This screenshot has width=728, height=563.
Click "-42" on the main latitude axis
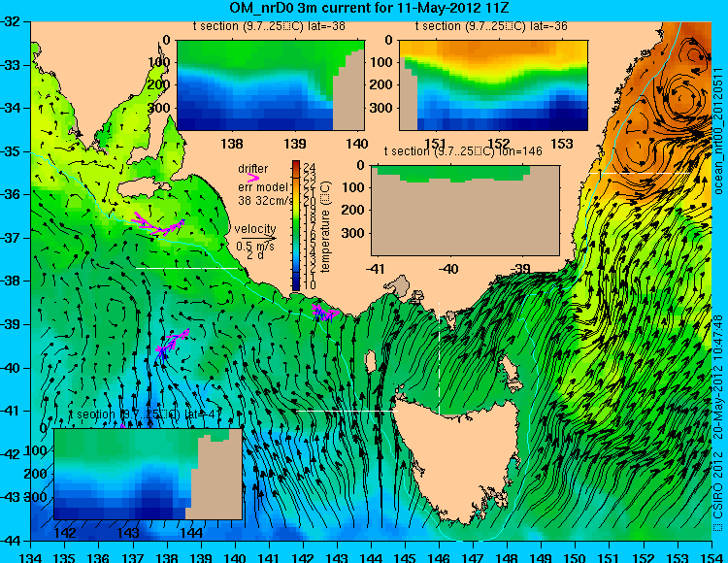click(13, 454)
